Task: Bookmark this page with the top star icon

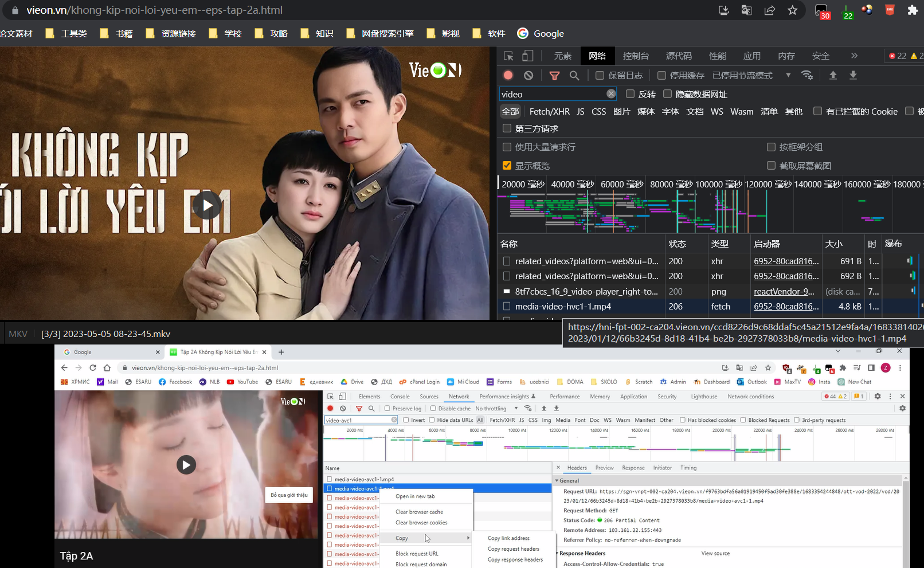Action: 792,10
